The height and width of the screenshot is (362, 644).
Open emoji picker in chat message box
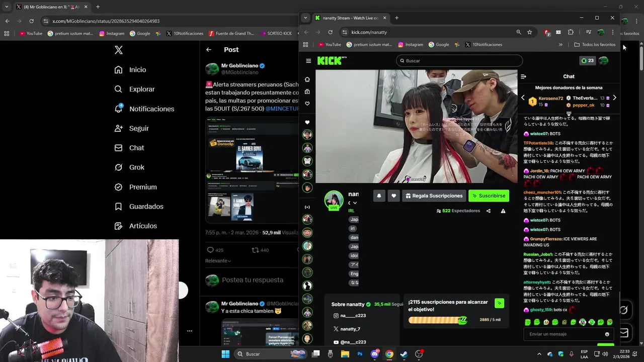607,334
